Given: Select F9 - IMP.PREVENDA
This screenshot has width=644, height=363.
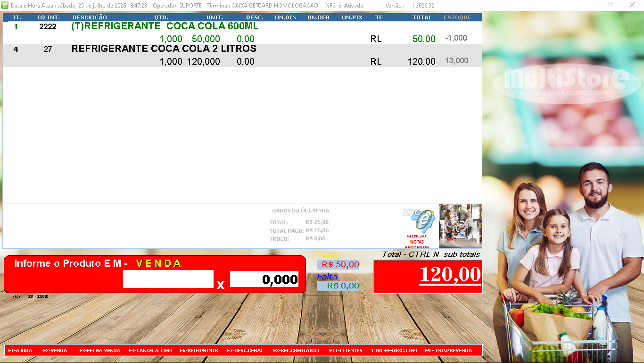Looking at the screenshot, I should point(448,351).
